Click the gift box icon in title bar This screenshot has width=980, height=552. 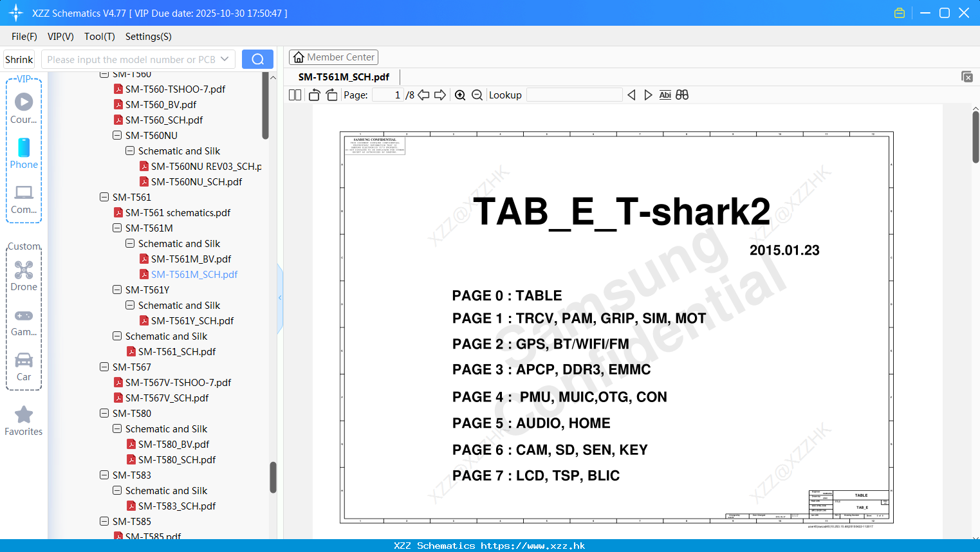900,13
